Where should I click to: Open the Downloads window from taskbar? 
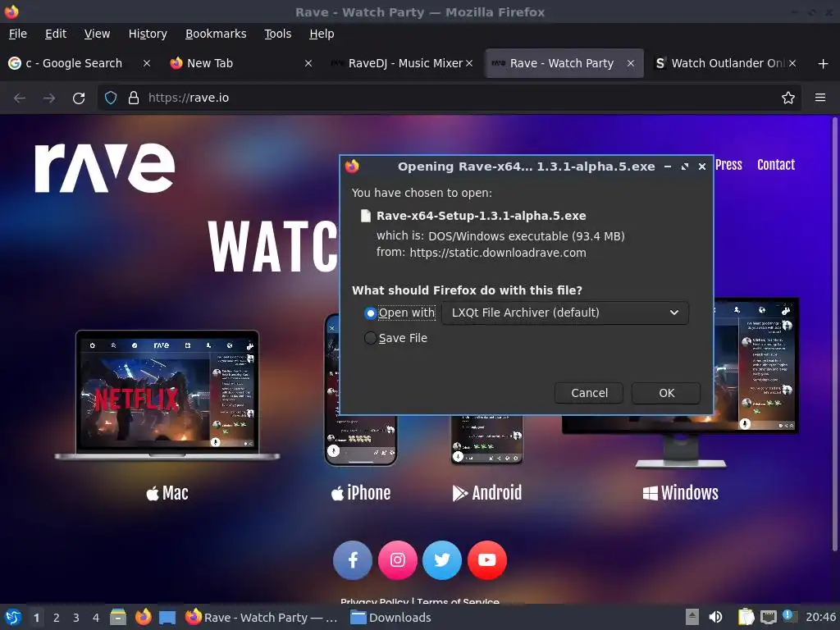pyautogui.click(x=391, y=618)
